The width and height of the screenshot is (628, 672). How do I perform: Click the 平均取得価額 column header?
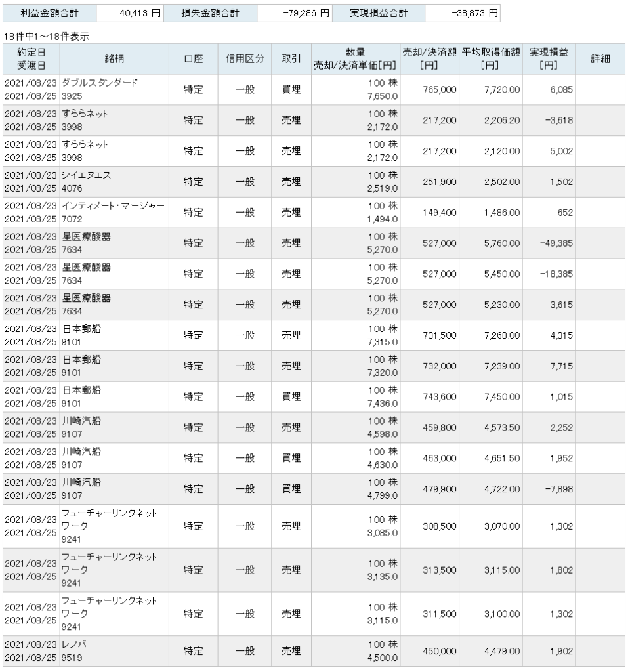(491, 58)
